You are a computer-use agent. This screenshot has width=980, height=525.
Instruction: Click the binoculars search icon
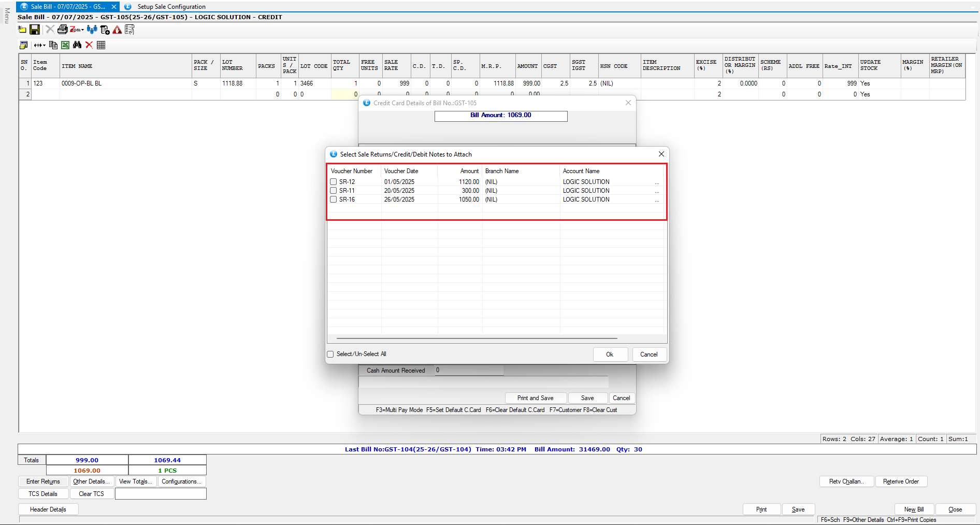tap(77, 45)
